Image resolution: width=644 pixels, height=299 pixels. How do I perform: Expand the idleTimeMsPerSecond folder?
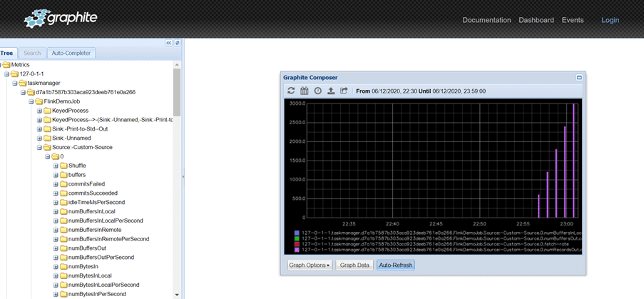(56, 202)
